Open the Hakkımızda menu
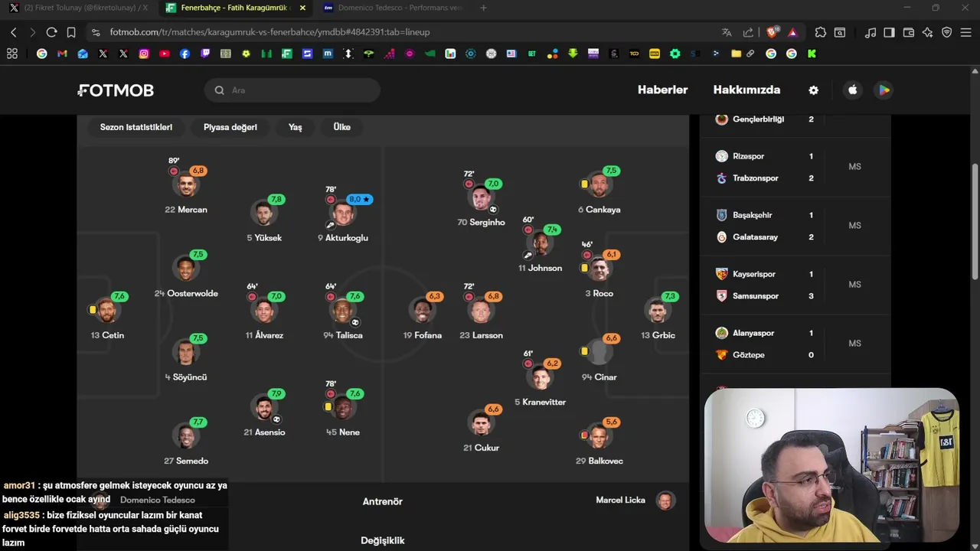The width and height of the screenshot is (980, 551). 746,90
